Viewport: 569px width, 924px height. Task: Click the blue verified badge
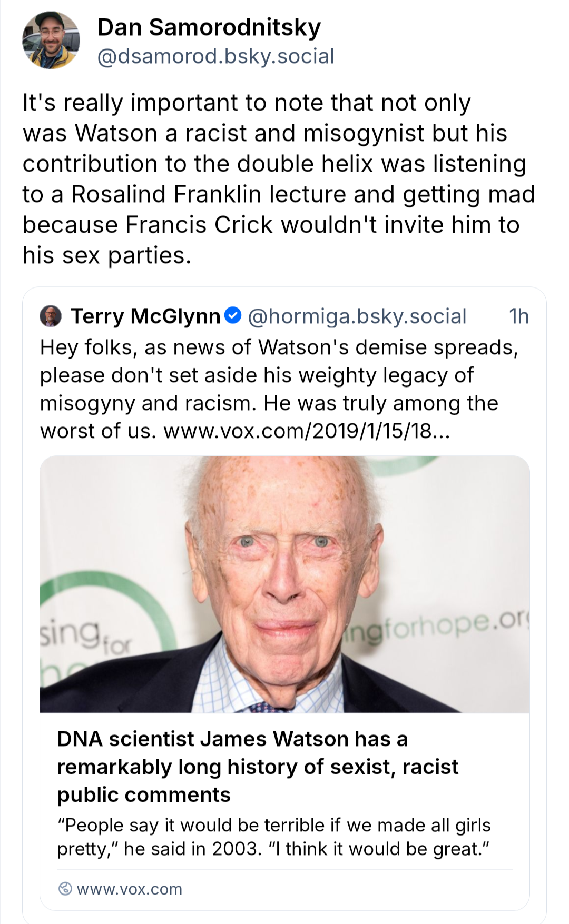[x=233, y=315]
